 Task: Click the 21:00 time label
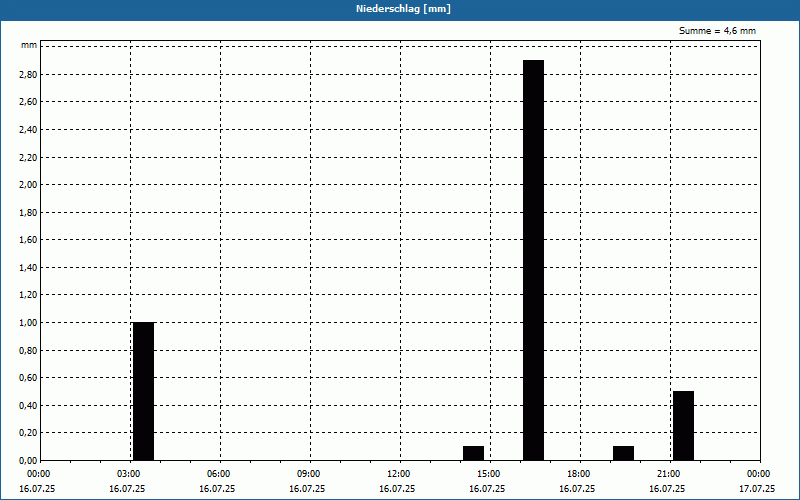[669, 474]
